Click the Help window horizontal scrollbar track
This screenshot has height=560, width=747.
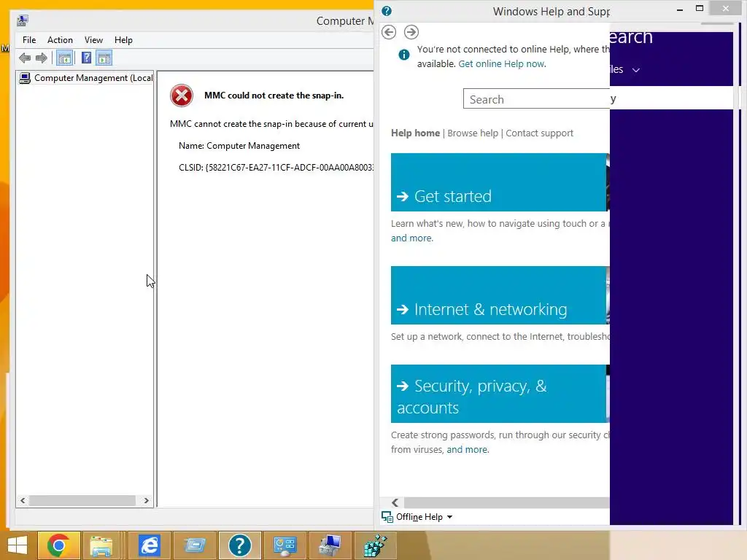506,502
